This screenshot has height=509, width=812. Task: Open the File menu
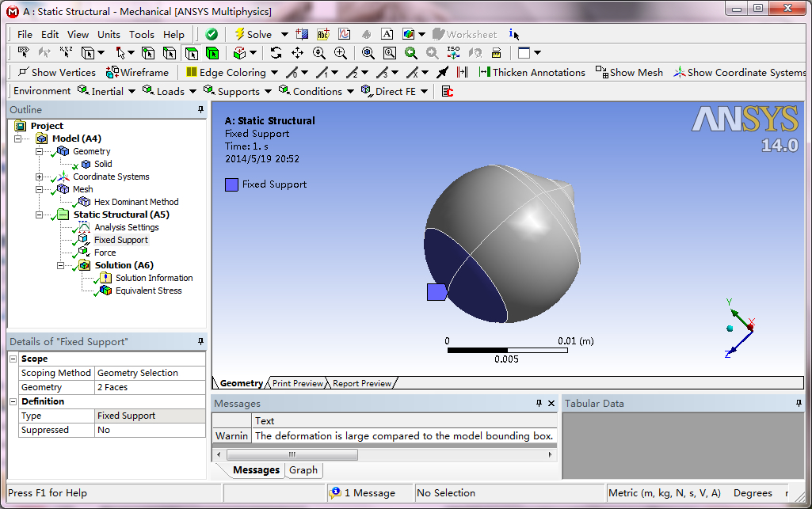click(x=25, y=34)
